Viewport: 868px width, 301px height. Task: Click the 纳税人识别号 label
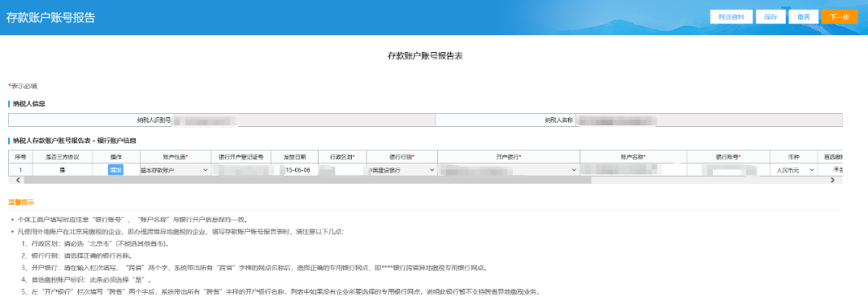154,120
